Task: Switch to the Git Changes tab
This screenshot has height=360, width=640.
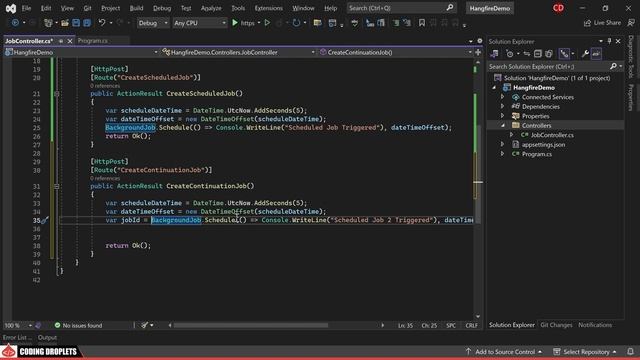Action: point(556,325)
